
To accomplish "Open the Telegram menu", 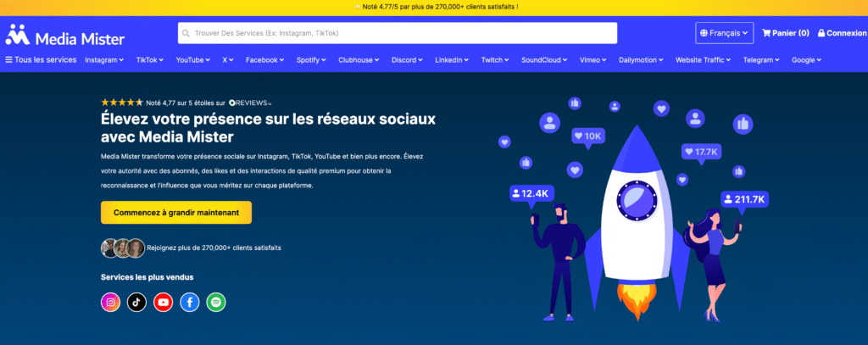I will [x=761, y=60].
